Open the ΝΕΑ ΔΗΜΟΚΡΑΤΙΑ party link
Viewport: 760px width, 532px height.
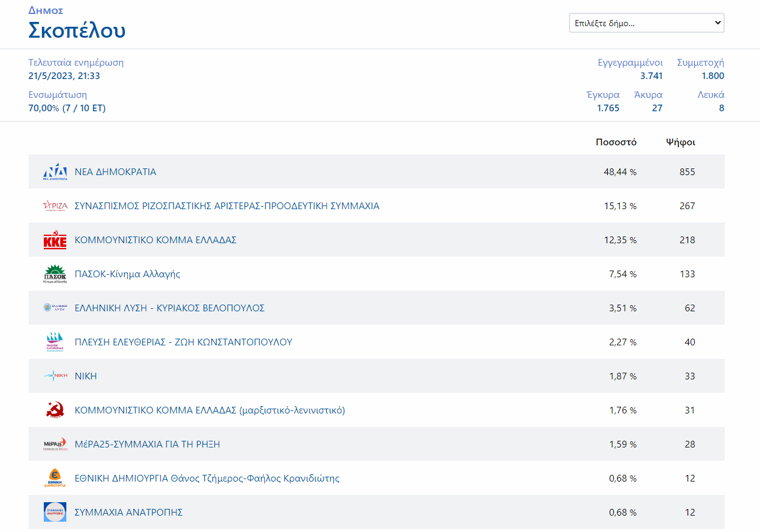pos(115,172)
